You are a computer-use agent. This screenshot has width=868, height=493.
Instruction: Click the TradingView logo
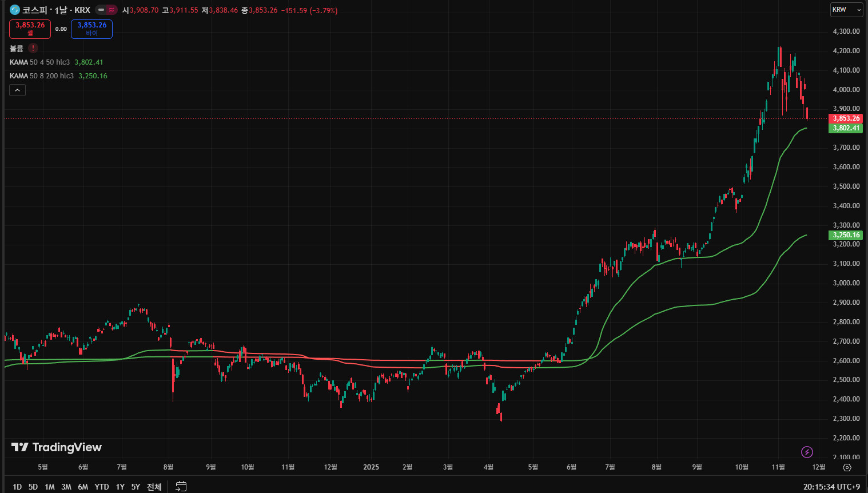pos(57,447)
